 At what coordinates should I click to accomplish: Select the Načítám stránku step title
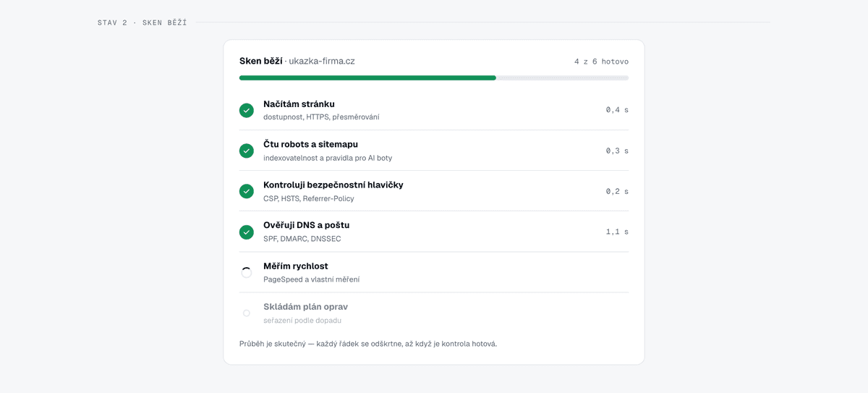point(299,104)
